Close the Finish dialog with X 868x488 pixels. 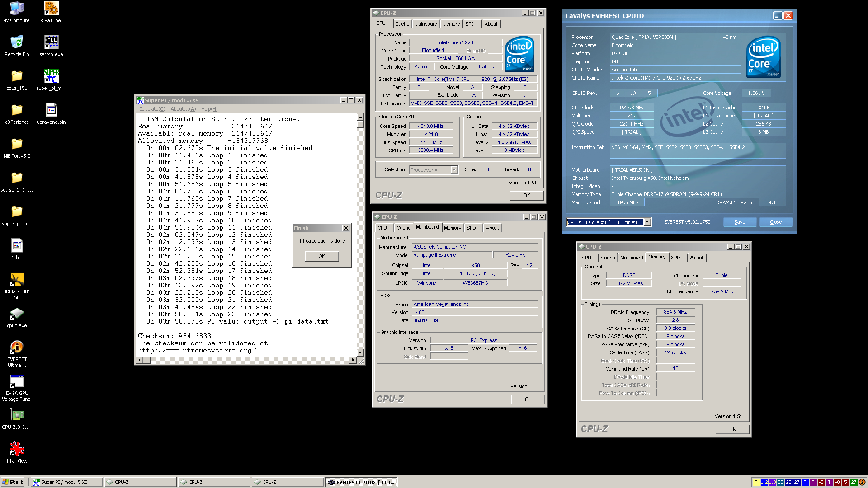coord(346,228)
